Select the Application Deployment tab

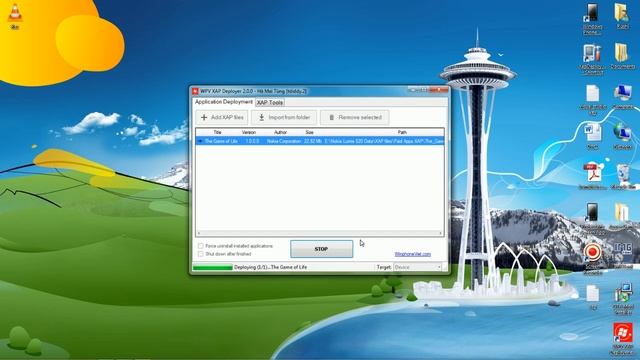[x=224, y=102]
